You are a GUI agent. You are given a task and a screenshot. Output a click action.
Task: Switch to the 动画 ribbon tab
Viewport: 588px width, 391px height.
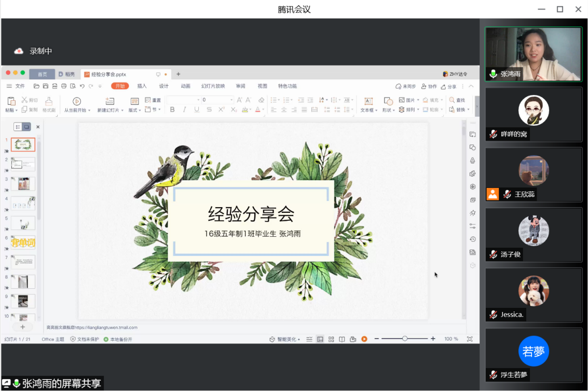coord(185,86)
